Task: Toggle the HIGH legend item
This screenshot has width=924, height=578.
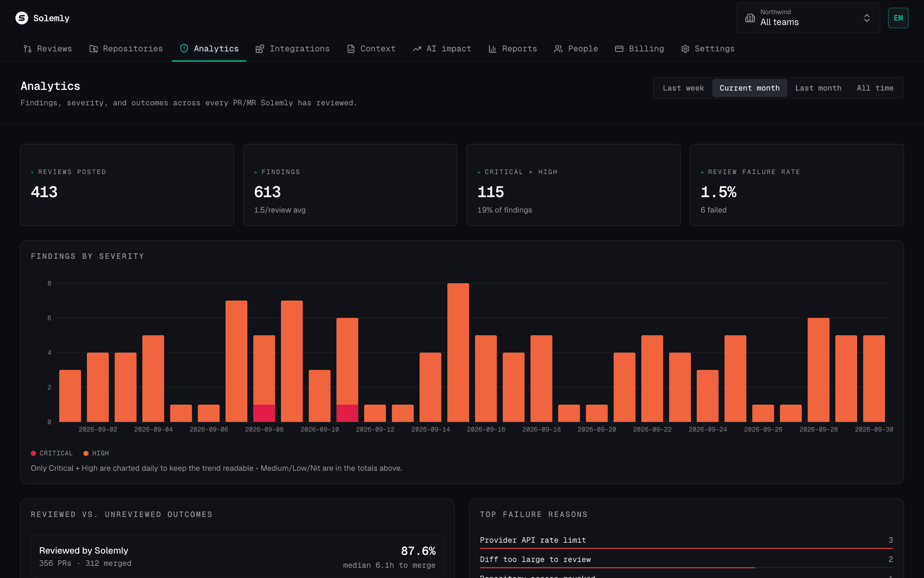Action: (x=96, y=453)
